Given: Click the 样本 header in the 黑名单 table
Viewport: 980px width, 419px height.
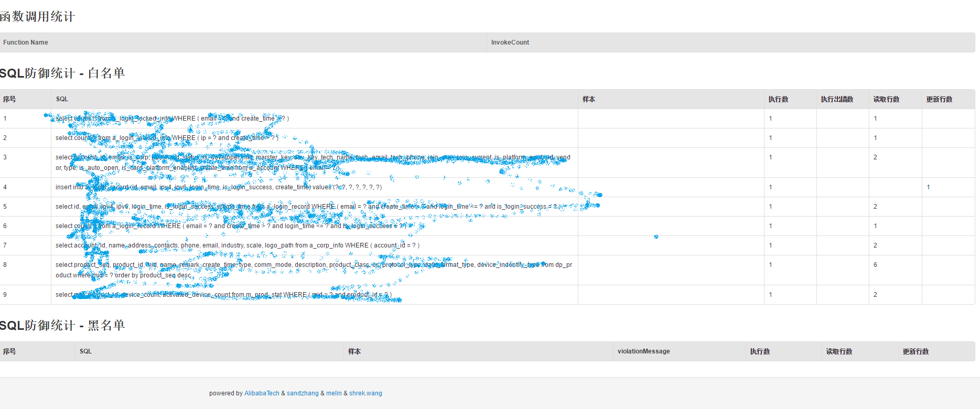Looking at the screenshot, I should click(x=354, y=351).
